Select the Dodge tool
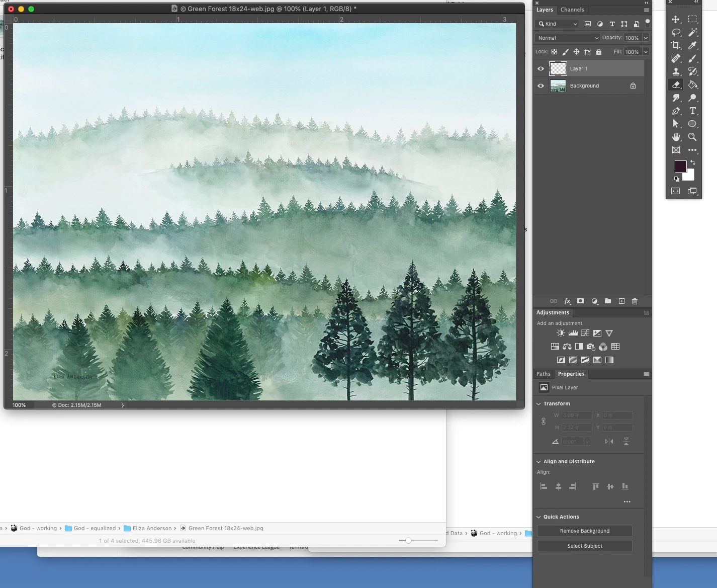This screenshot has height=588, width=717. [x=692, y=98]
